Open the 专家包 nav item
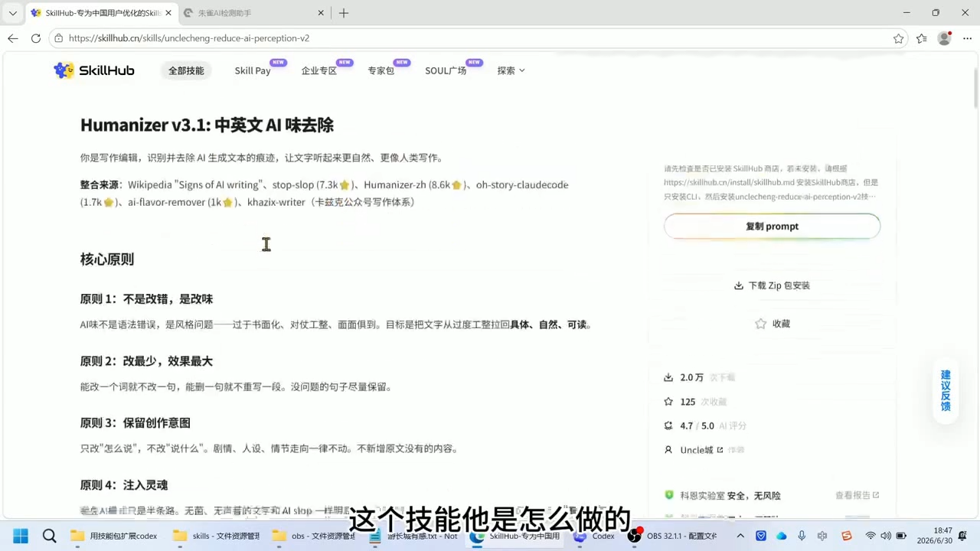This screenshot has width=980, height=551. [381, 70]
